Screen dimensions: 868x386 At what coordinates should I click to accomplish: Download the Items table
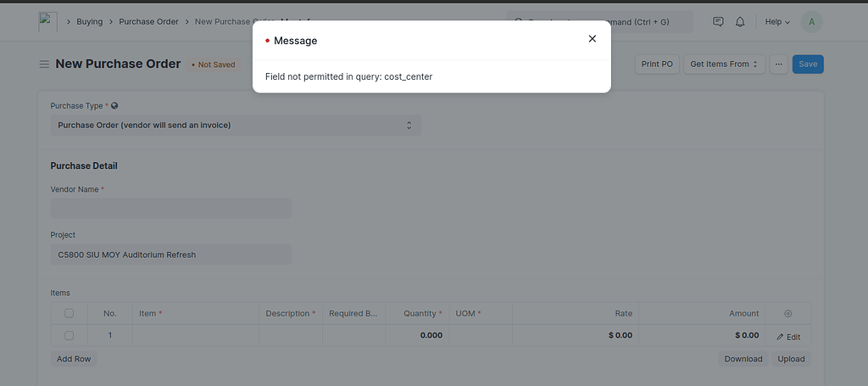pos(743,359)
